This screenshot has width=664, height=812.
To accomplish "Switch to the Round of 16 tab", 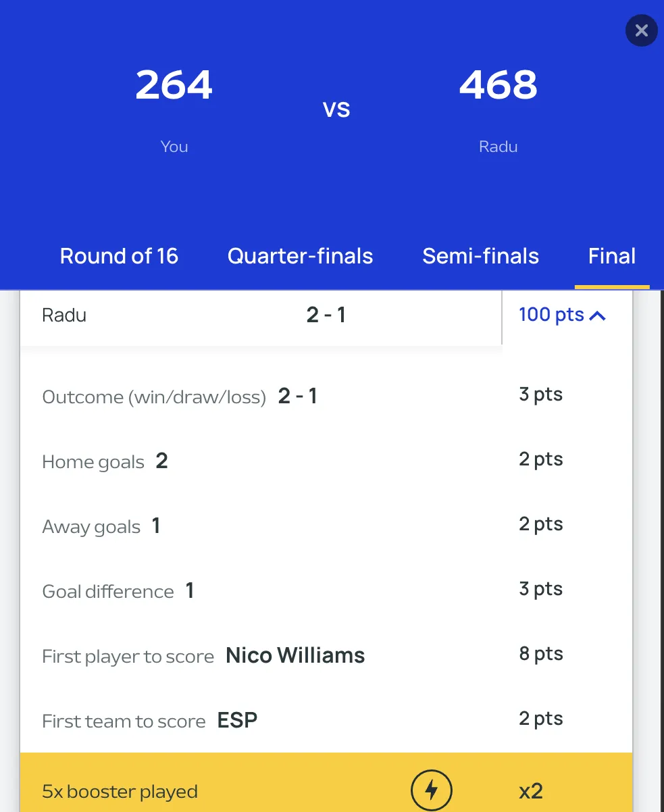I will tap(119, 256).
